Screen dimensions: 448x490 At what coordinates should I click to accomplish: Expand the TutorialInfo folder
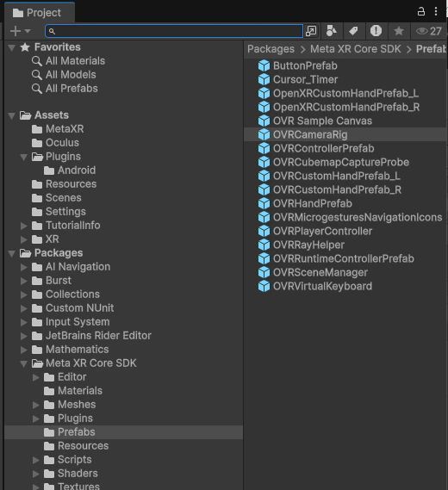click(24, 226)
